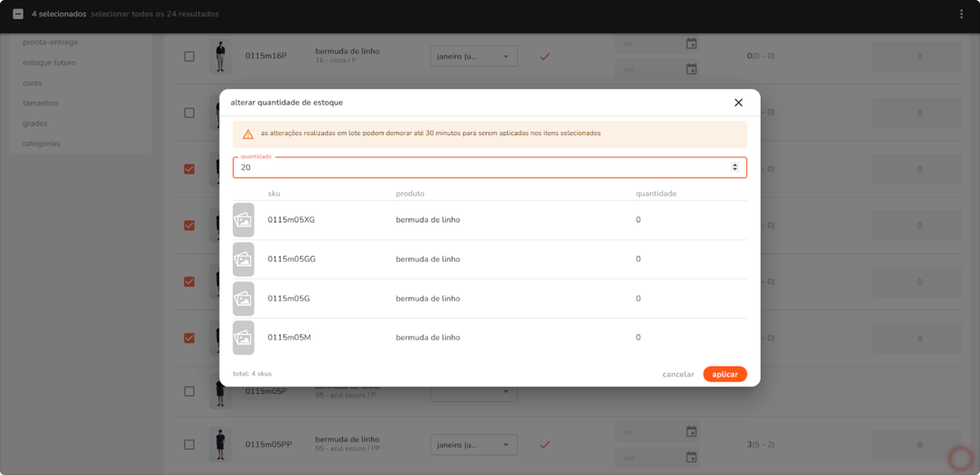Click image placeholder for sku 0115m05GG
Image resolution: width=980 pixels, height=475 pixels.
point(243,259)
